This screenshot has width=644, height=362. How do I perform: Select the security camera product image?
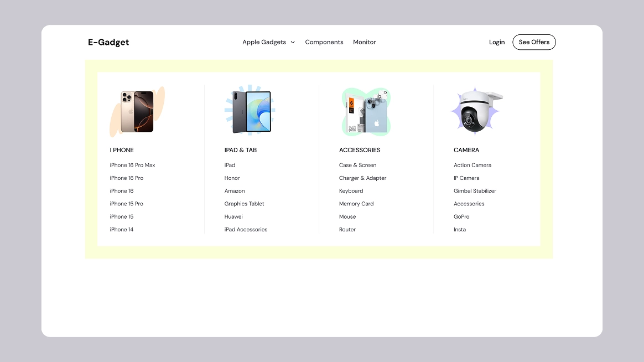coord(476,111)
